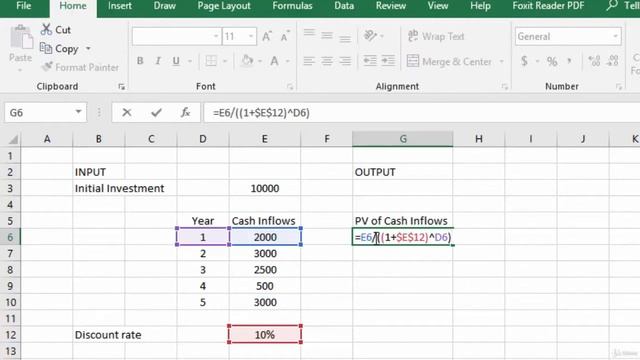
Task: Activate the Format Painter brush
Action: click(47, 67)
